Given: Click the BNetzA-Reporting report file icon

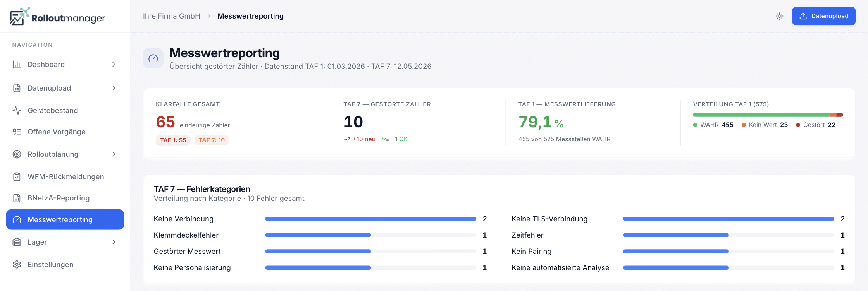Looking at the screenshot, I should tap(17, 198).
